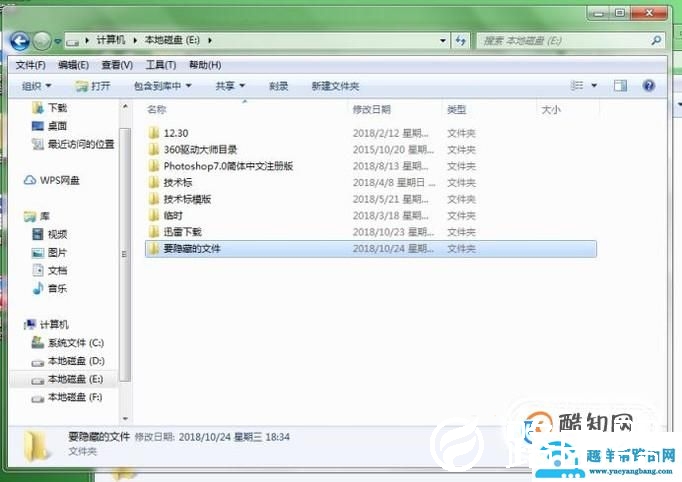The height and width of the screenshot is (482, 682).
Task: Click the drive icon in address bar
Action: point(73,42)
